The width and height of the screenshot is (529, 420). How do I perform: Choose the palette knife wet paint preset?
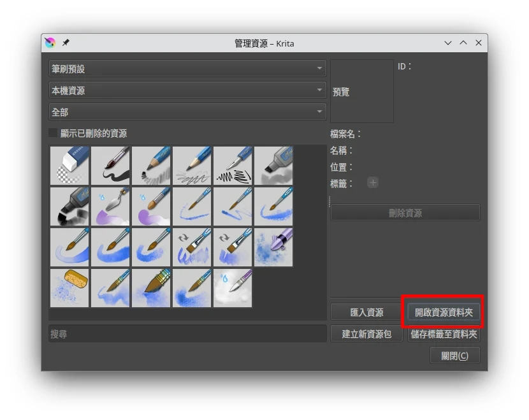click(x=111, y=206)
